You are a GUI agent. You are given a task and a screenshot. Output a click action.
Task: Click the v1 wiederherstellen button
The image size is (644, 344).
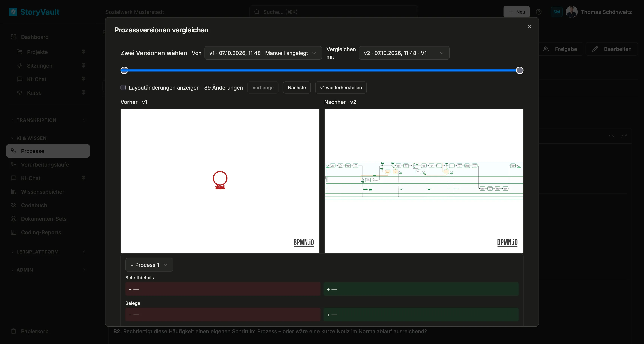click(x=341, y=88)
